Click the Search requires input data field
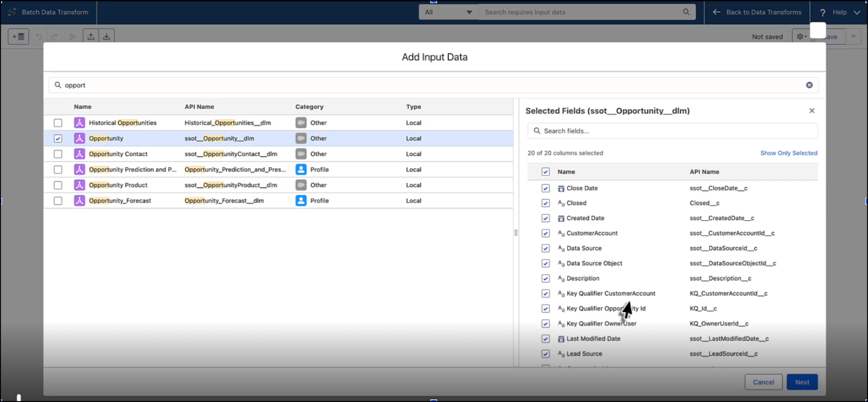868x402 pixels. (x=587, y=12)
